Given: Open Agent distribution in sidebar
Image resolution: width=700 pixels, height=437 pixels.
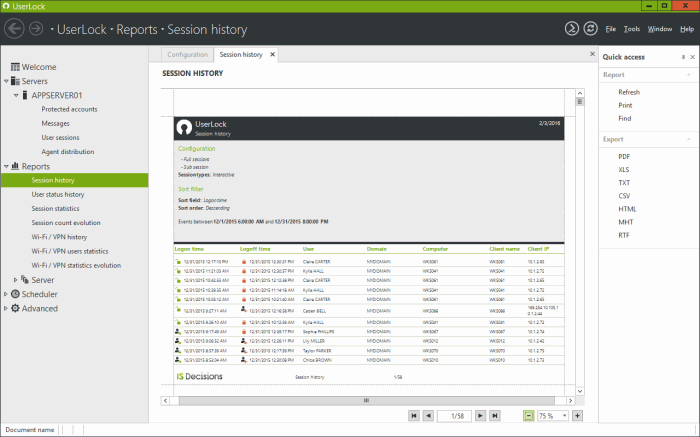Looking at the screenshot, I should click(68, 152).
